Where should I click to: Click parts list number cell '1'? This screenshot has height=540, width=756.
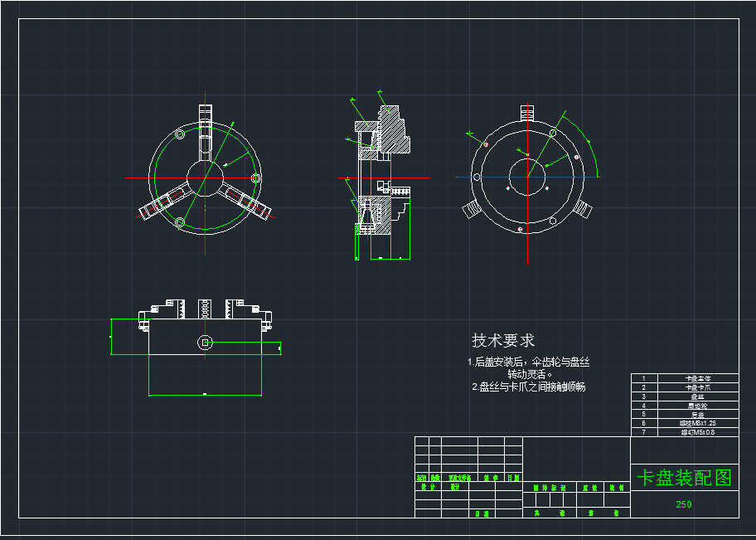tap(644, 378)
